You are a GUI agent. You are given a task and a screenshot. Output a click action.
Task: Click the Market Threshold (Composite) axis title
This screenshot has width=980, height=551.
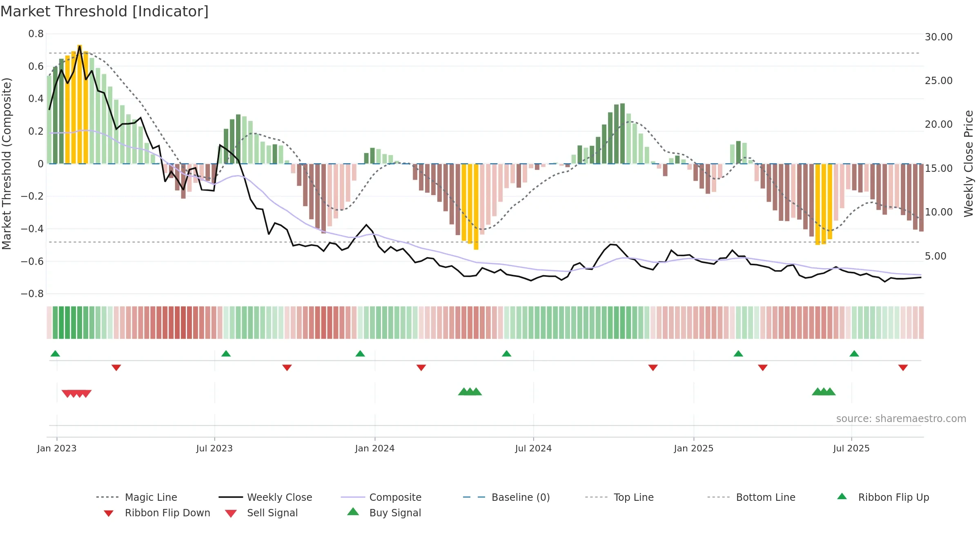click(7, 163)
